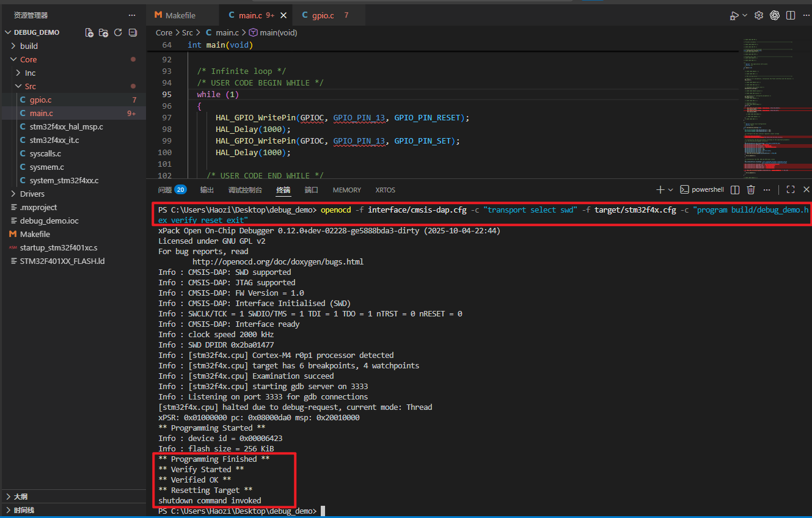812x518 pixels.
Task: Expand the 大纲 outline section
Action: pyautogui.click(x=21, y=497)
